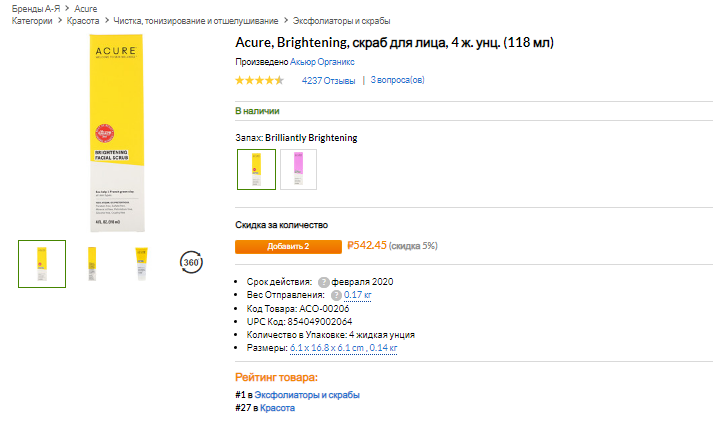Click help icon next to Срок действия
Image resolution: width=713 pixels, height=426 pixels.
[x=324, y=282]
